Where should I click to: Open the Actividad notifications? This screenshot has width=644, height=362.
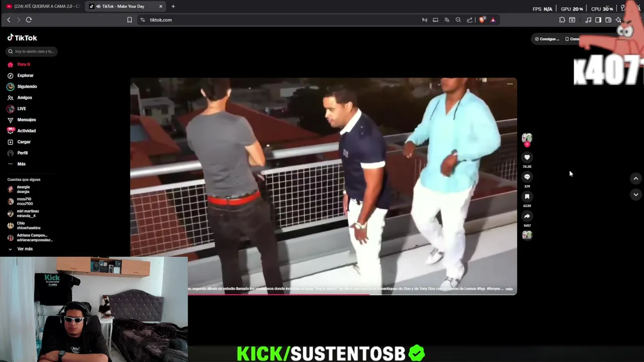point(22,131)
